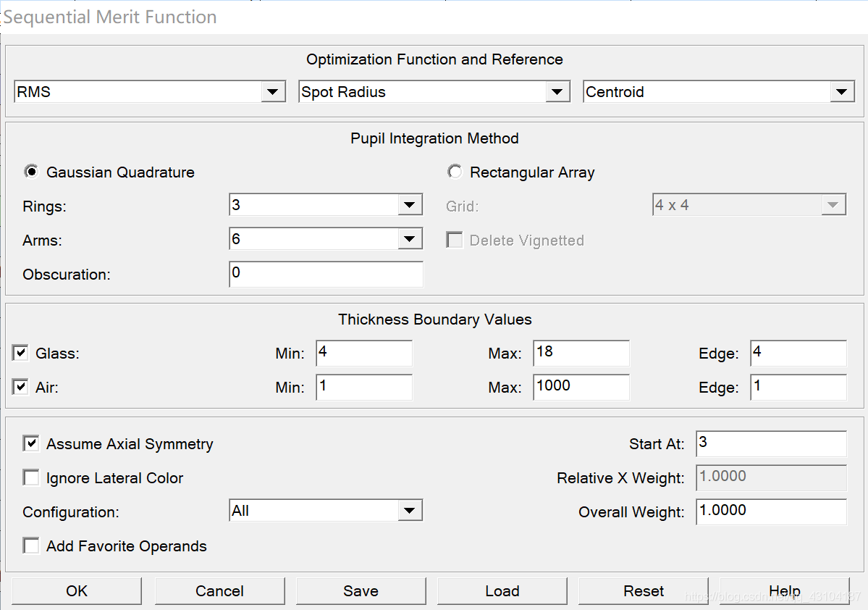Viewport: 868px width, 610px height.
Task: Click the Load button
Action: point(502,591)
